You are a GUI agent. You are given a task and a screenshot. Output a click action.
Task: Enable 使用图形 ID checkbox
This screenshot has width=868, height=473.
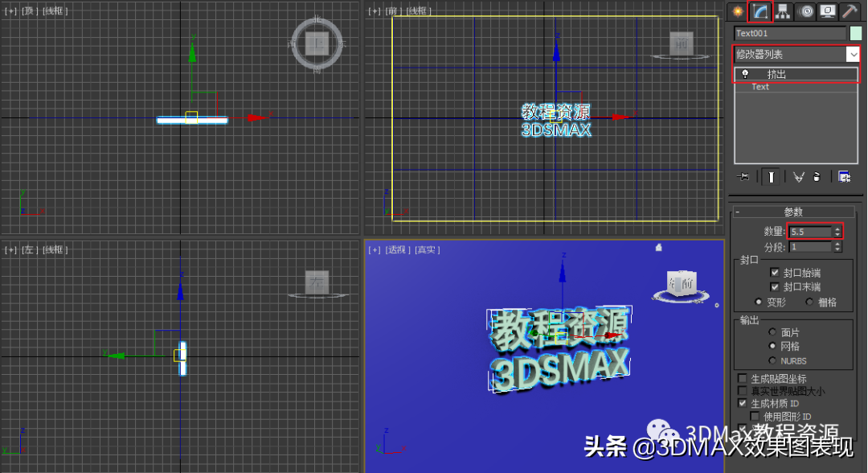coord(755,416)
